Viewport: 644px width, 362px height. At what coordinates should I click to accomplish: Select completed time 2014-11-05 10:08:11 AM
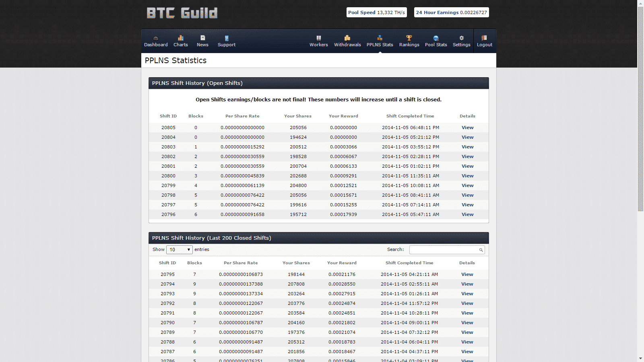411,185
